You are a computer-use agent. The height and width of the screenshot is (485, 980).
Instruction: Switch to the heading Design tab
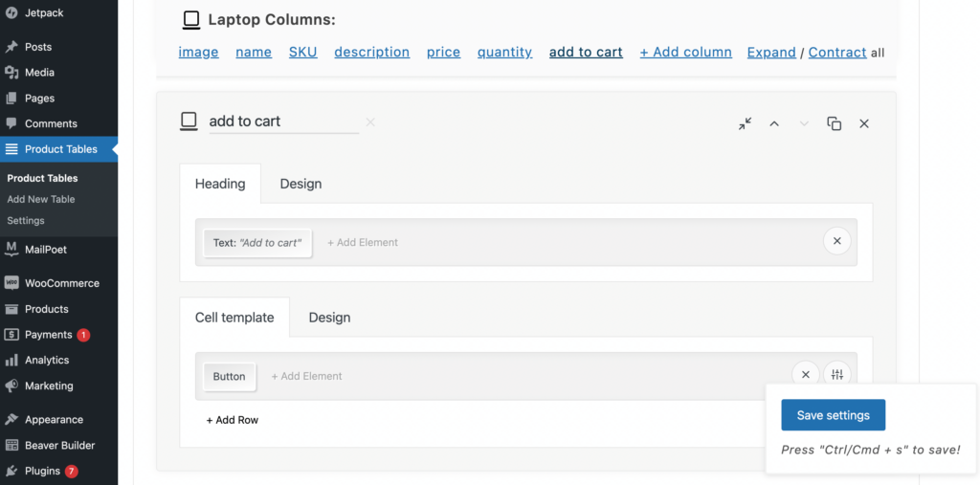(301, 184)
